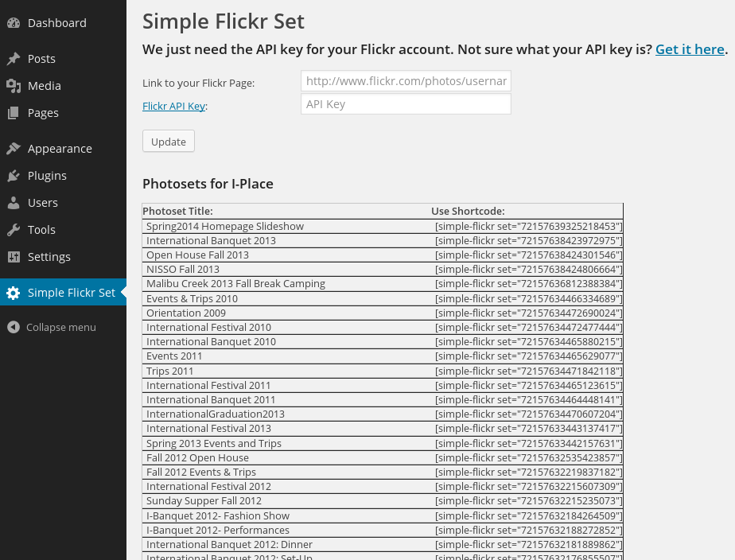Open the Settings menu item

[49, 257]
